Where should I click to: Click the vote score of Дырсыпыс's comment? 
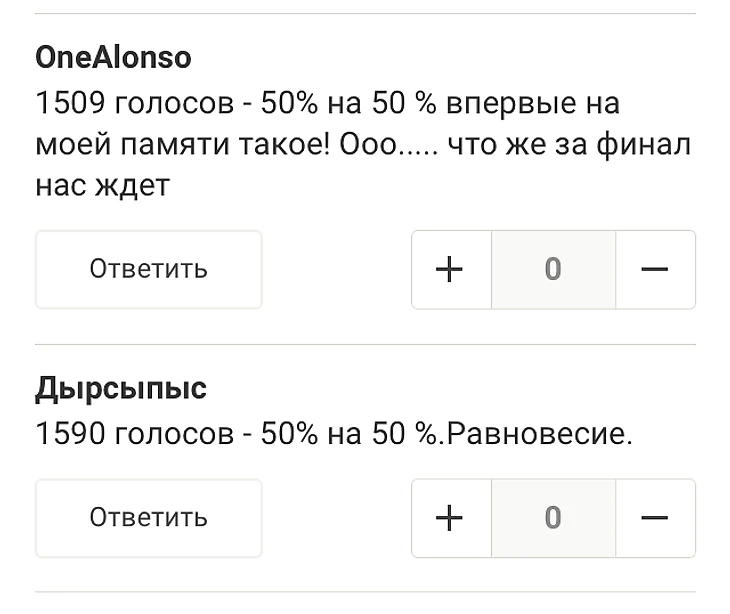point(553,517)
